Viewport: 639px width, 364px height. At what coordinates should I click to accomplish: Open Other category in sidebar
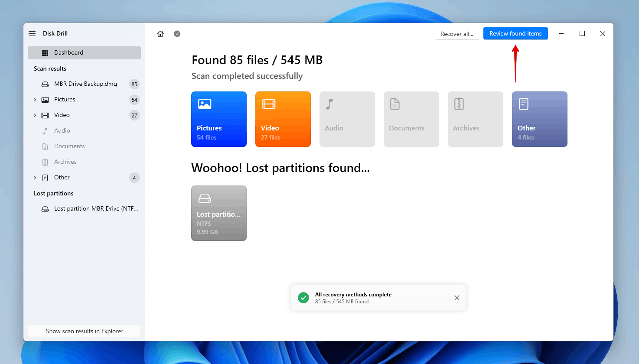(x=84, y=178)
